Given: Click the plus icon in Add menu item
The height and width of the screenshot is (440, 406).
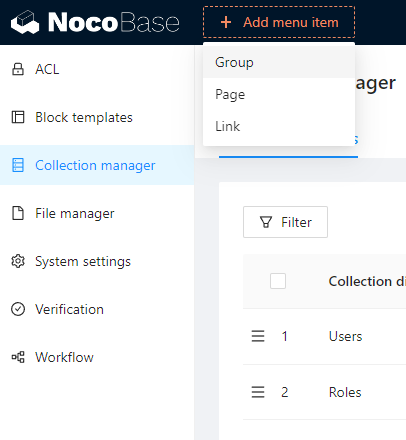Looking at the screenshot, I should [226, 22].
